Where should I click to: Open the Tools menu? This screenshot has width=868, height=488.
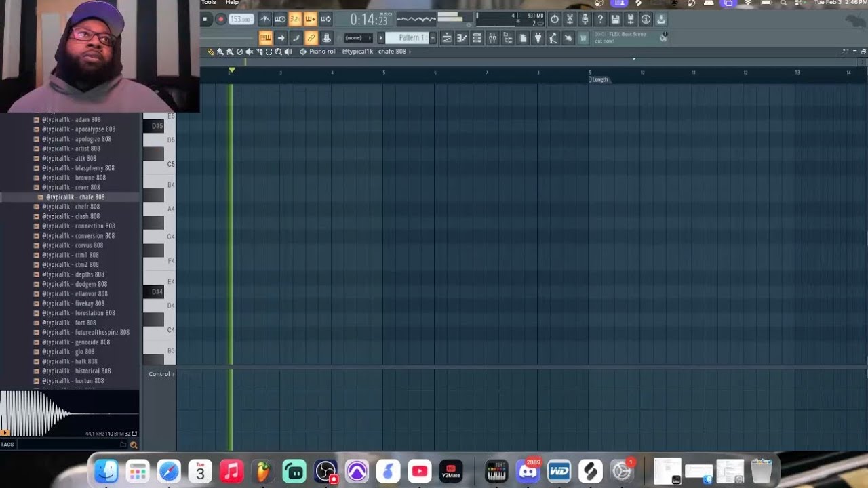208,3
